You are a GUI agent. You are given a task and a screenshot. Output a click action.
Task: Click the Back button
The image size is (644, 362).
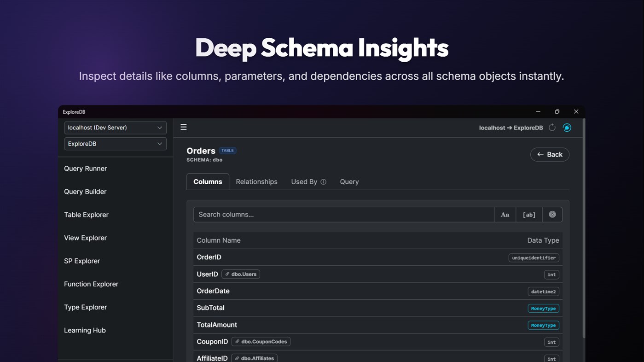(550, 155)
